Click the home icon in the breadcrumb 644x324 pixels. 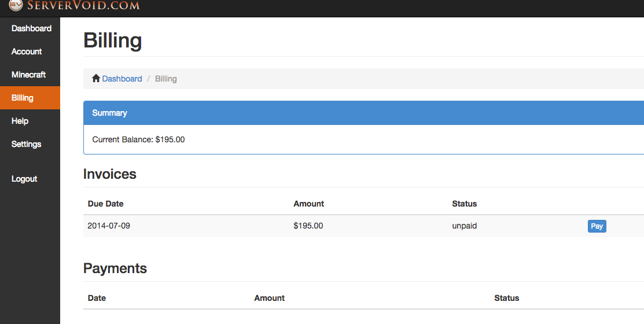[96, 79]
